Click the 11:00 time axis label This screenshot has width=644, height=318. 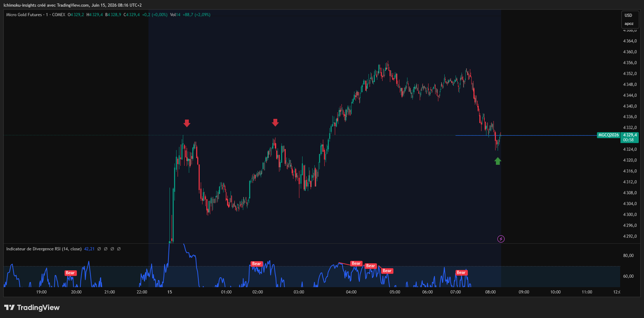pos(587,292)
